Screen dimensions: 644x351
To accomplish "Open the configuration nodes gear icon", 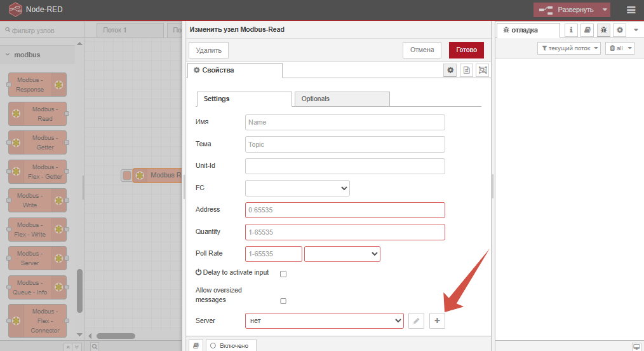I will coord(620,30).
